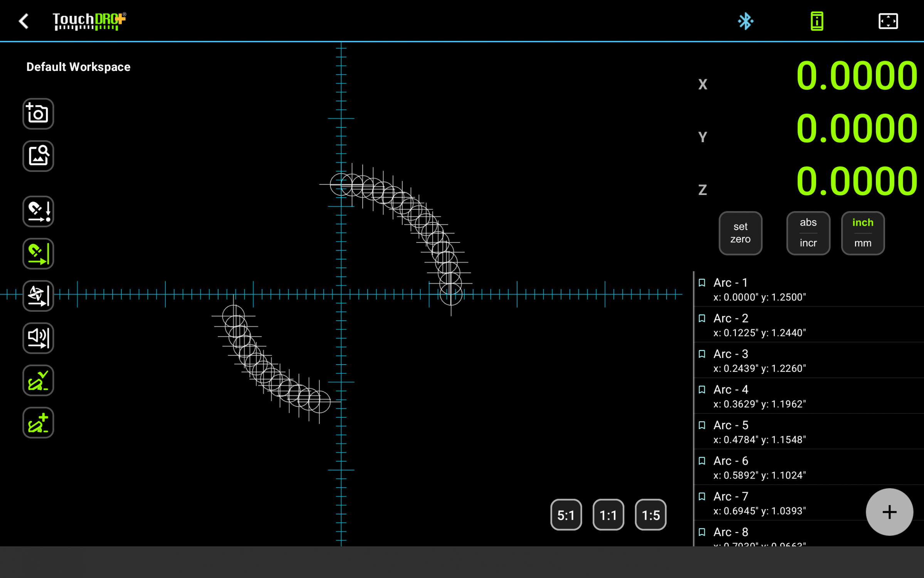924x578 pixels.
Task: Select the white probe point tool
Action: [38, 212]
